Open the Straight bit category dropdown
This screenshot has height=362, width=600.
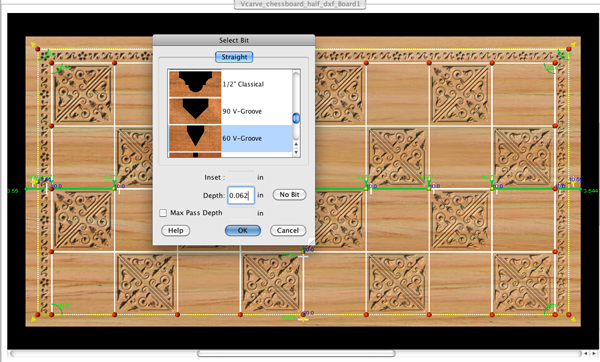(234, 57)
